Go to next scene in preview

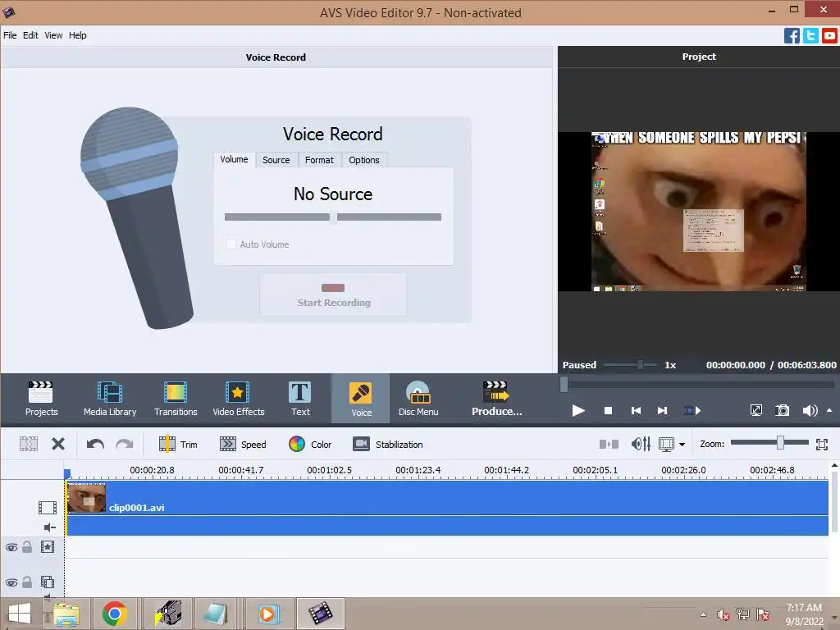click(692, 411)
